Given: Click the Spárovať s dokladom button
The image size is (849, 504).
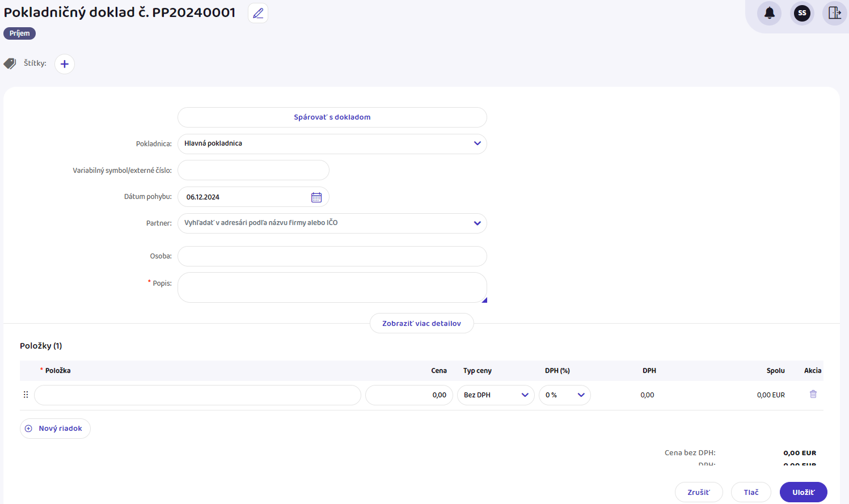Looking at the screenshot, I should tap(332, 117).
